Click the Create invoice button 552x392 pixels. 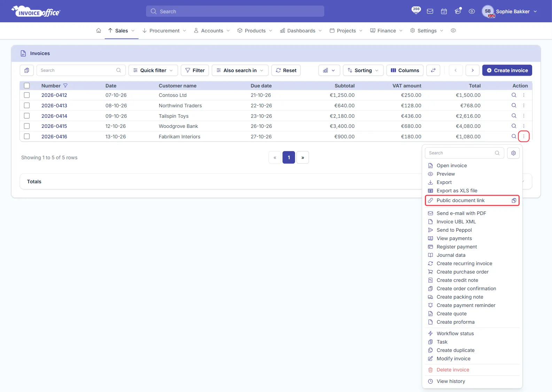click(x=507, y=70)
